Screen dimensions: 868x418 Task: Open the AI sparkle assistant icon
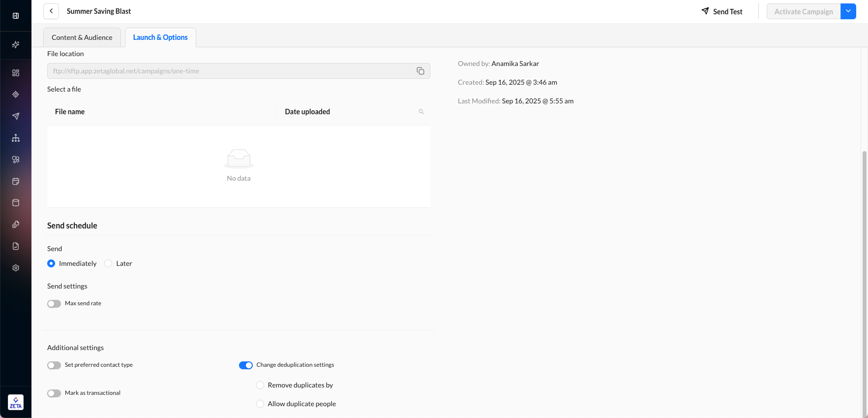(x=16, y=45)
